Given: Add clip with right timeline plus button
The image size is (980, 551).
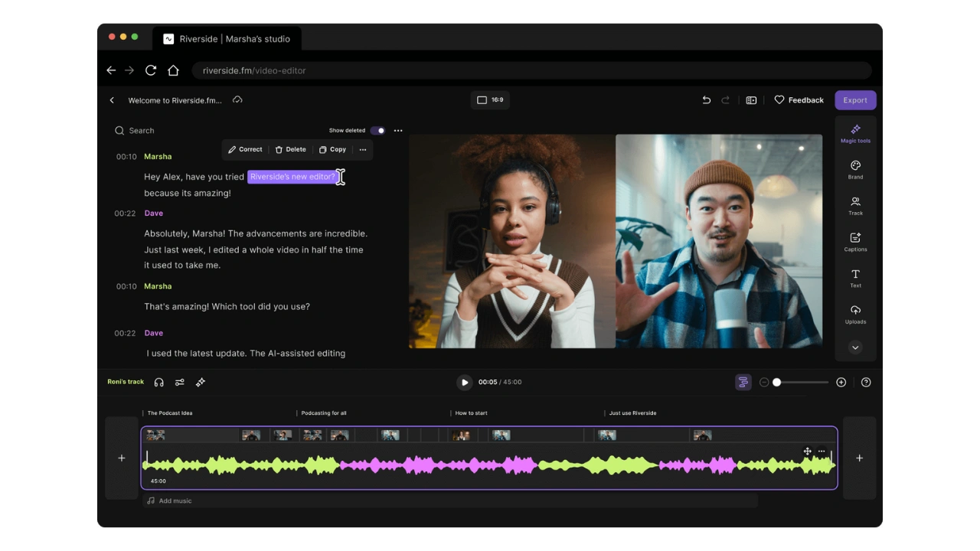Looking at the screenshot, I should tap(859, 458).
